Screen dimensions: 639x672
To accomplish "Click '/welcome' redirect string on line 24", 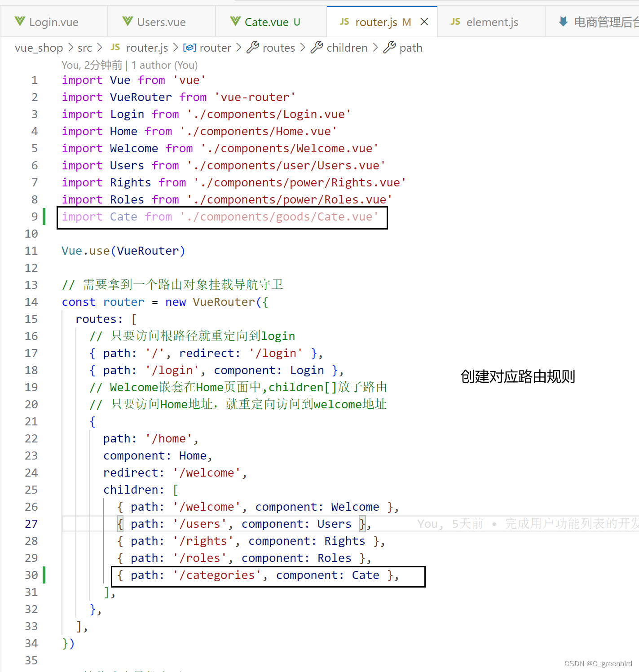I will (x=207, y=473).
